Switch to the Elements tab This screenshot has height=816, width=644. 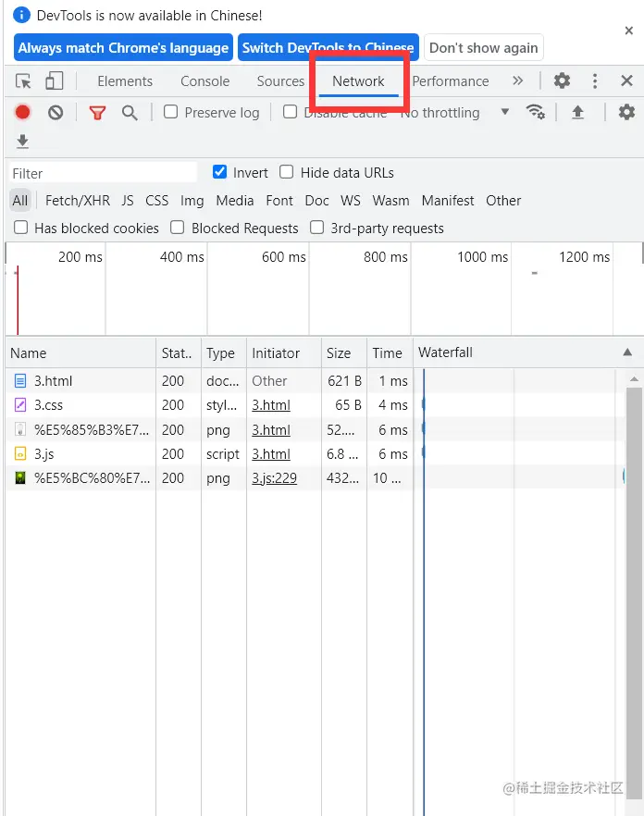[x=125, y=81]
